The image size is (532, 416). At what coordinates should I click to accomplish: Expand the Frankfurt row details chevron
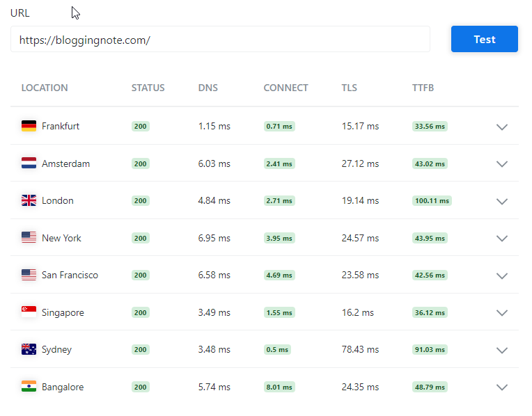(502, 127)
